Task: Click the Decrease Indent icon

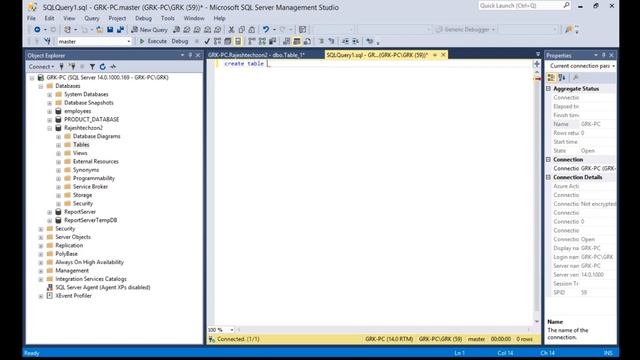Action: [345, 41]
